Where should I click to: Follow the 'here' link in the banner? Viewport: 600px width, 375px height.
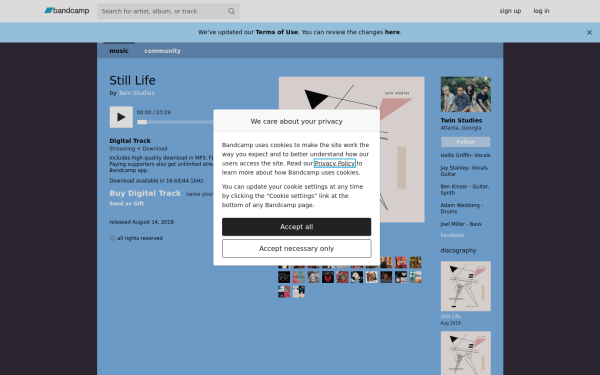[392, 32]
